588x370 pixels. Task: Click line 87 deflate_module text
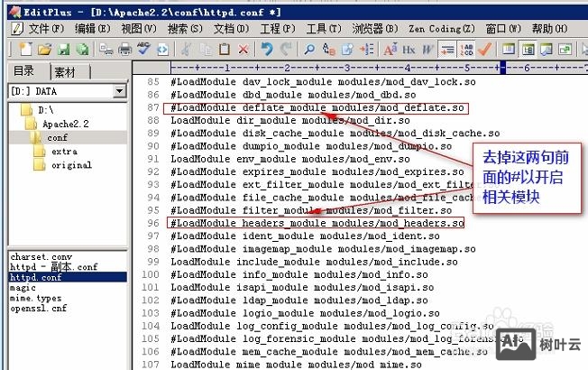tap(317, 107)
